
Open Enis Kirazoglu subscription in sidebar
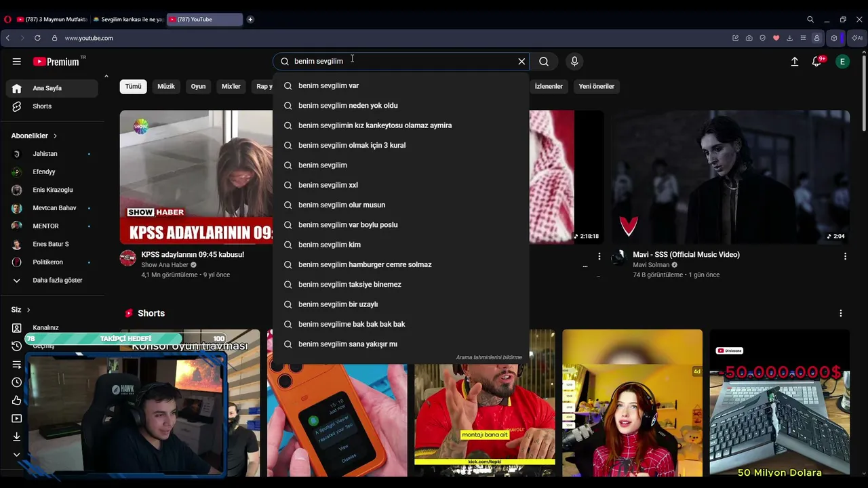[x=52, y=190]
